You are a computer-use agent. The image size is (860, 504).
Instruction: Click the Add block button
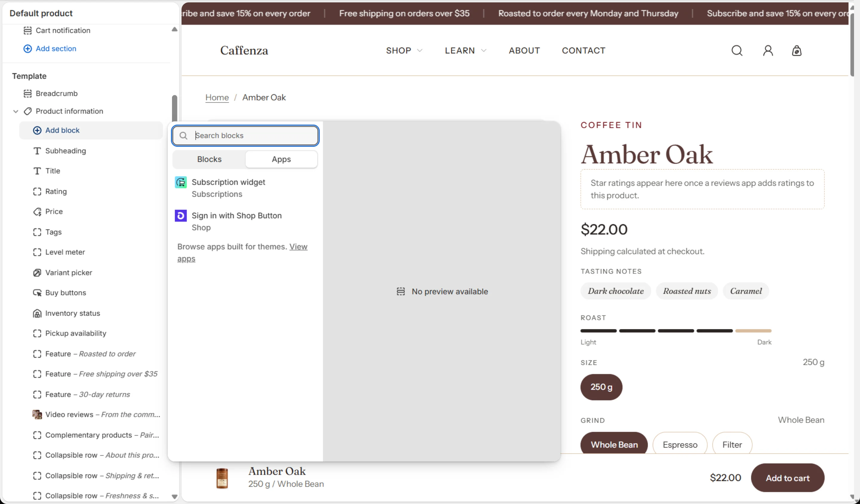point(91,130)
